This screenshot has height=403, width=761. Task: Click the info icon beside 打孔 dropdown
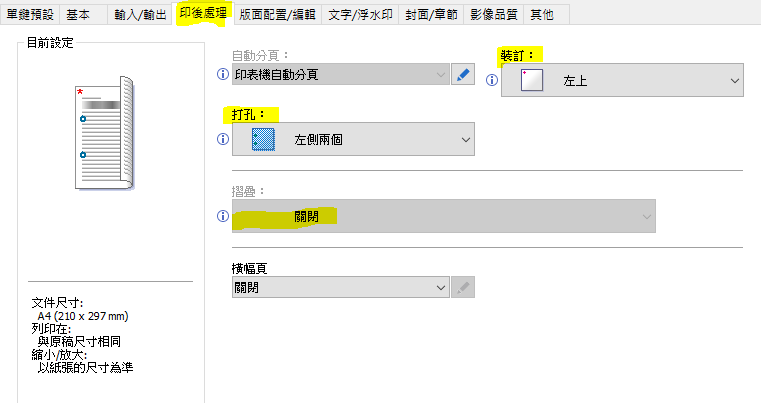[x=223, y=139]
